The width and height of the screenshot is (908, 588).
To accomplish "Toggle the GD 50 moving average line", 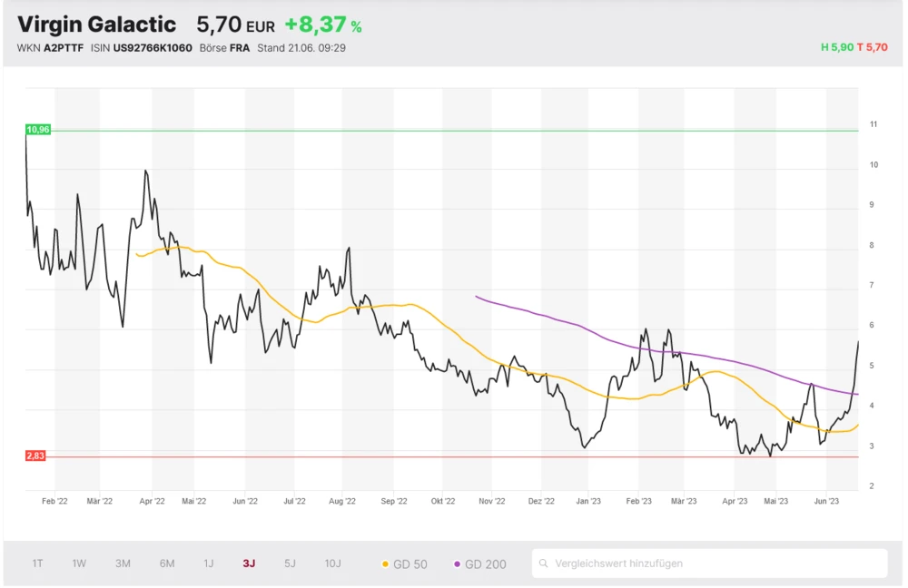I will [x=404, y=563].
